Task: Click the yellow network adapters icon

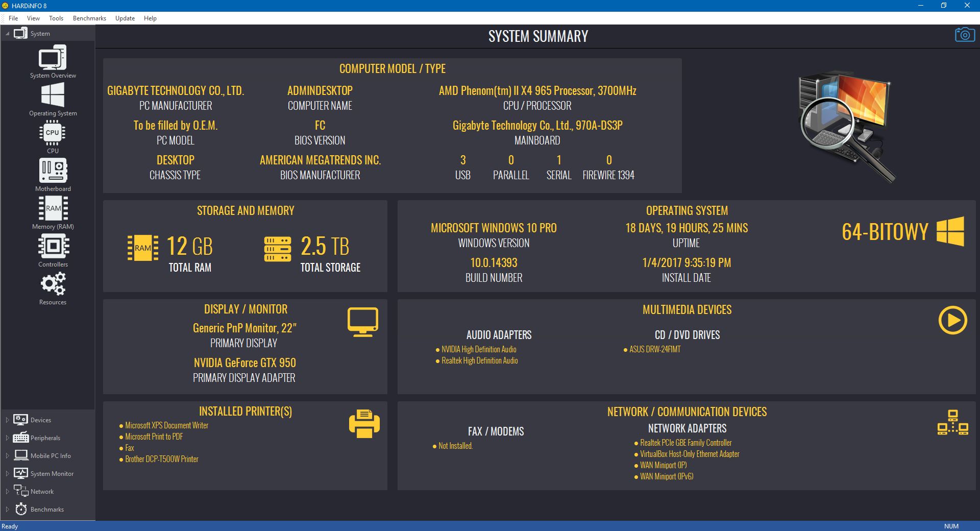Action: coord(952,423)
